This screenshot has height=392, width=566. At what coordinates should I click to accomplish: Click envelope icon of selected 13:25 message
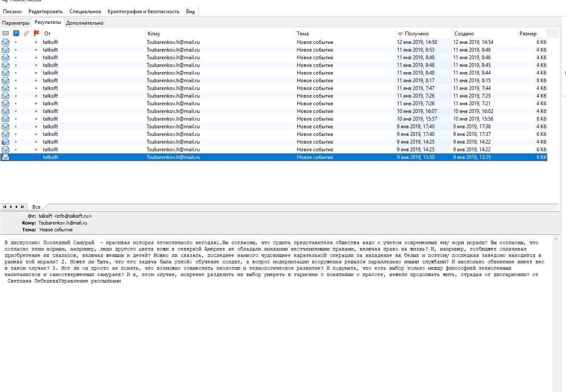6,157
